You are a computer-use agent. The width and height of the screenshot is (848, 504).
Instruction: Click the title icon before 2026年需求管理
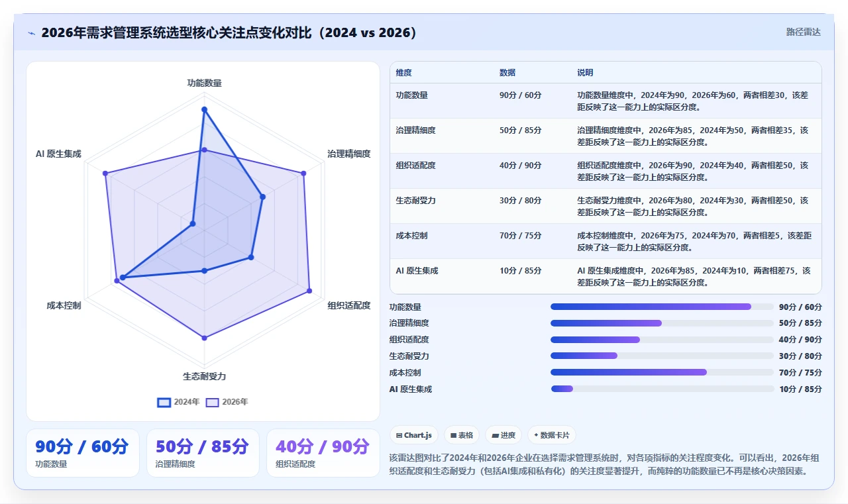[x=31, y=32]
